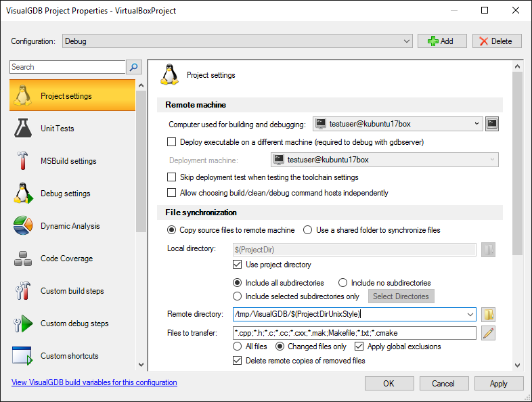The image size is (532, 402).
Task: Expand the Configuration dropdown
Action: pos(406,41)
